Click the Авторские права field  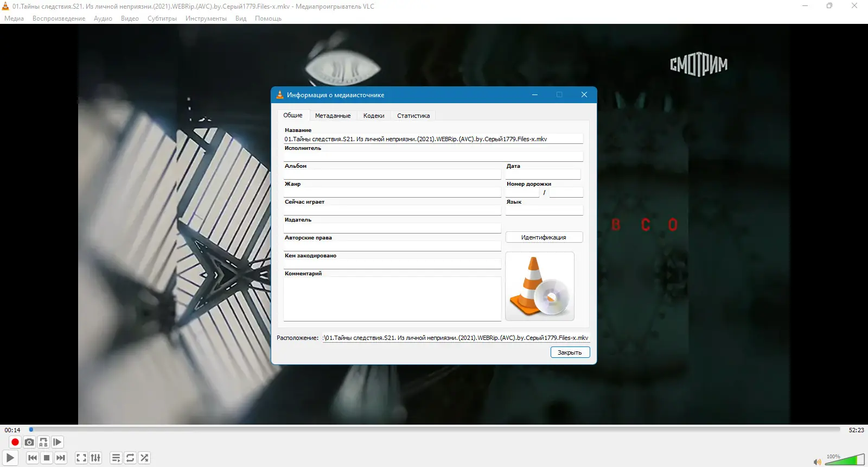click(x=392, y=247)
